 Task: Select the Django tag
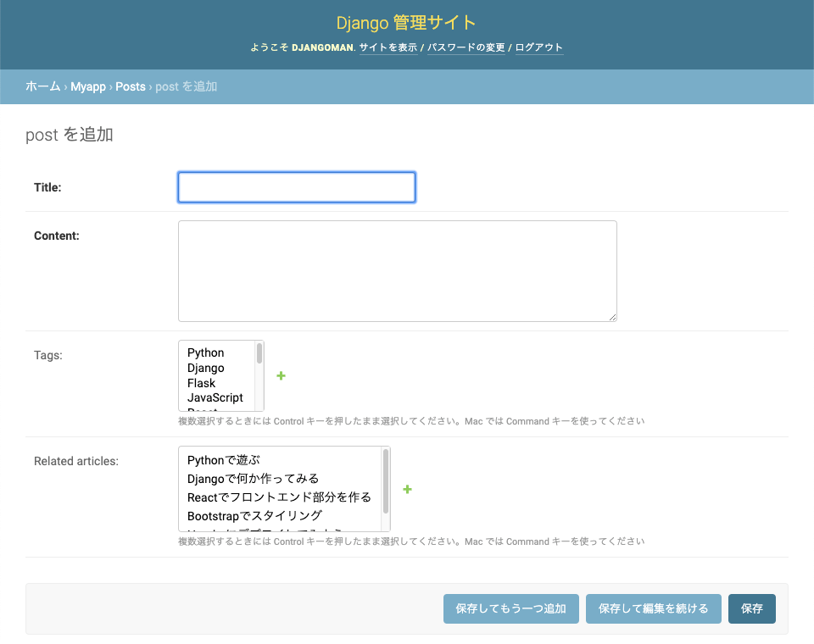coord(206,368)
